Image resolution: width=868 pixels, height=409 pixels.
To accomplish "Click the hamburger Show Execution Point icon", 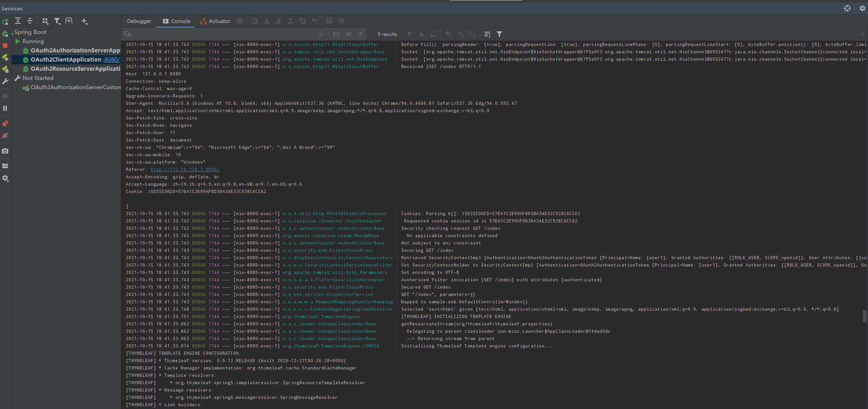I will (x=240, y=21).
